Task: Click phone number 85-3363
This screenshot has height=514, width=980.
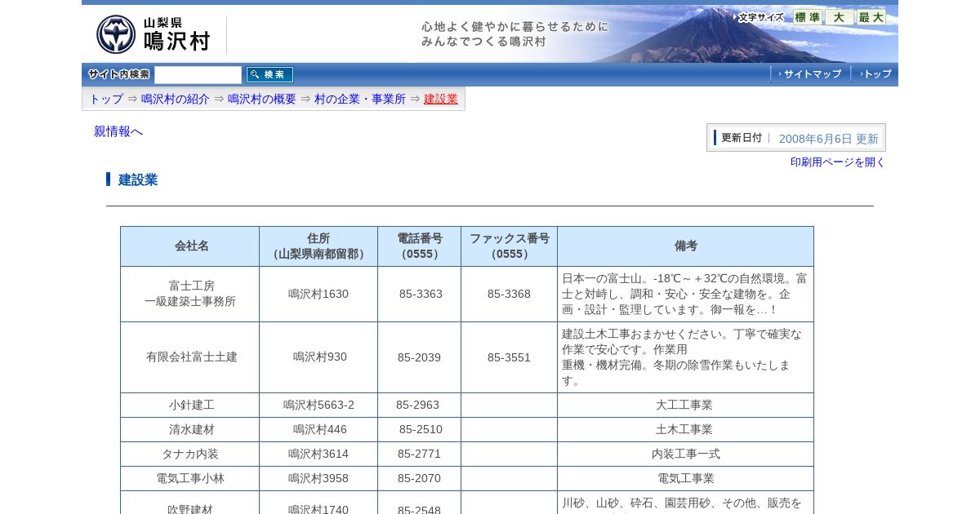Action: (x=421, y=294)
